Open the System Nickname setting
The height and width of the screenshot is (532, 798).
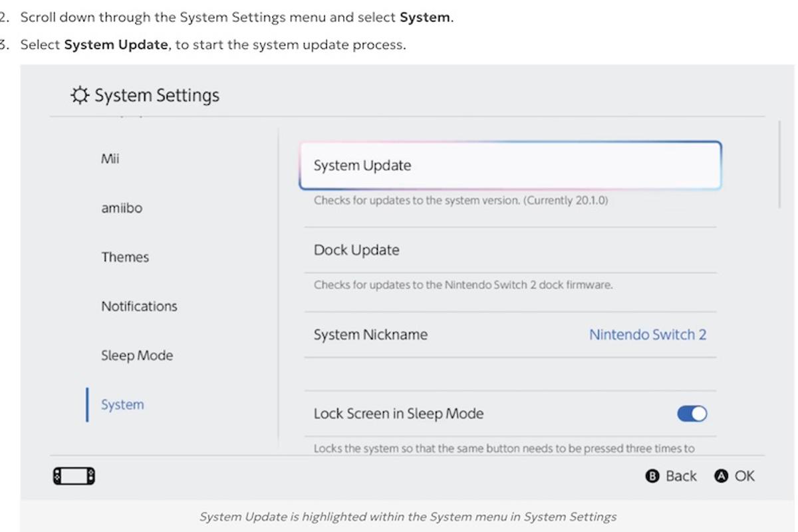pyautogui.click(x=510, y=334)
